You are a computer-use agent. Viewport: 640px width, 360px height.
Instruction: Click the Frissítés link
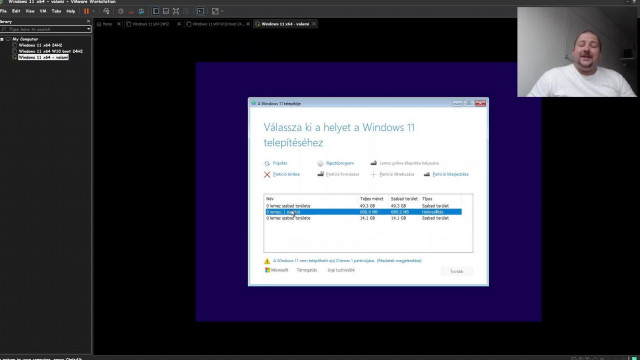280,163
